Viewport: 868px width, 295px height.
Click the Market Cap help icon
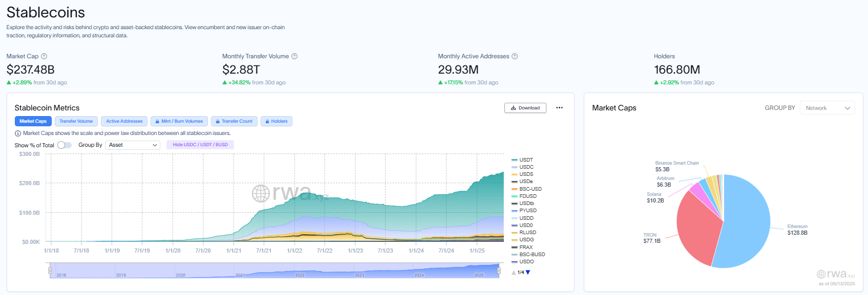pyautogui.click(x=44, y=56)
